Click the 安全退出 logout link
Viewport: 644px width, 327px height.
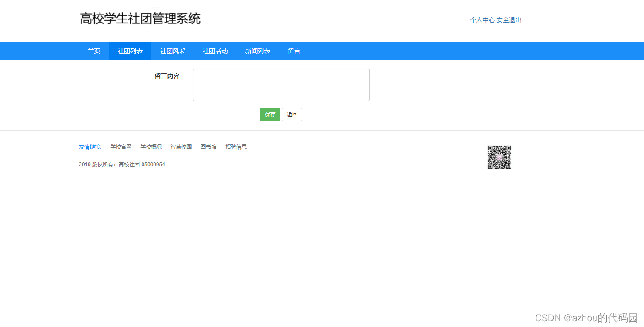[509, 20]
